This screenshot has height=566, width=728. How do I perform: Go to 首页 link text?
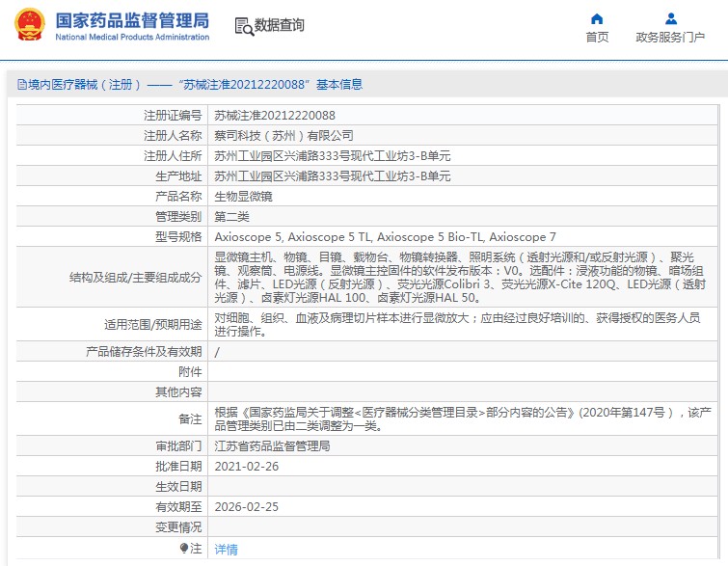[x=597, y=38]
